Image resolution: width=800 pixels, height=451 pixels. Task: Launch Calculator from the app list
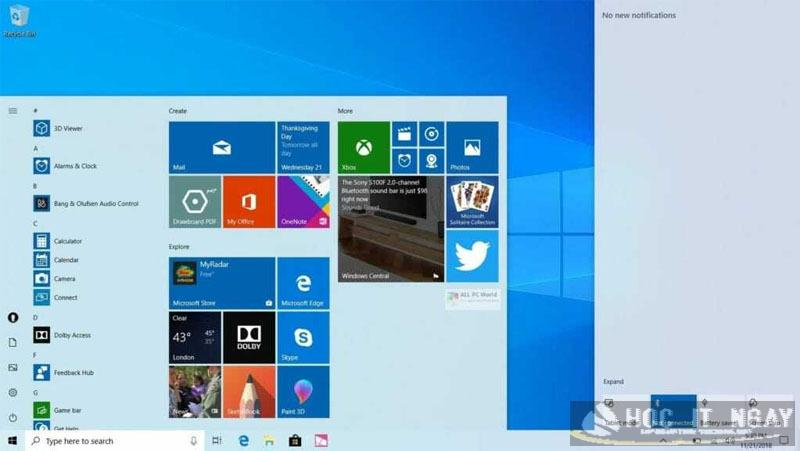(58, 241)
